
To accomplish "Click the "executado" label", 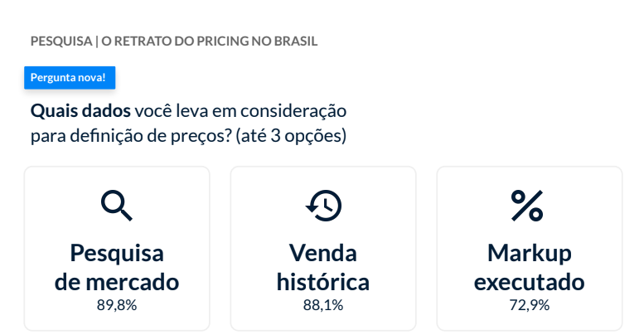I will 530,281.
